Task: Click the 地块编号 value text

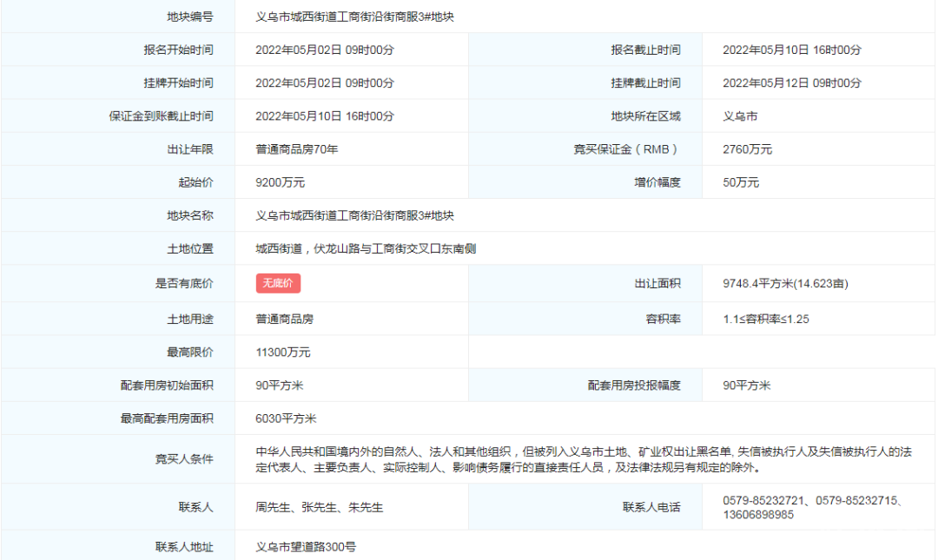Action: 354,16
